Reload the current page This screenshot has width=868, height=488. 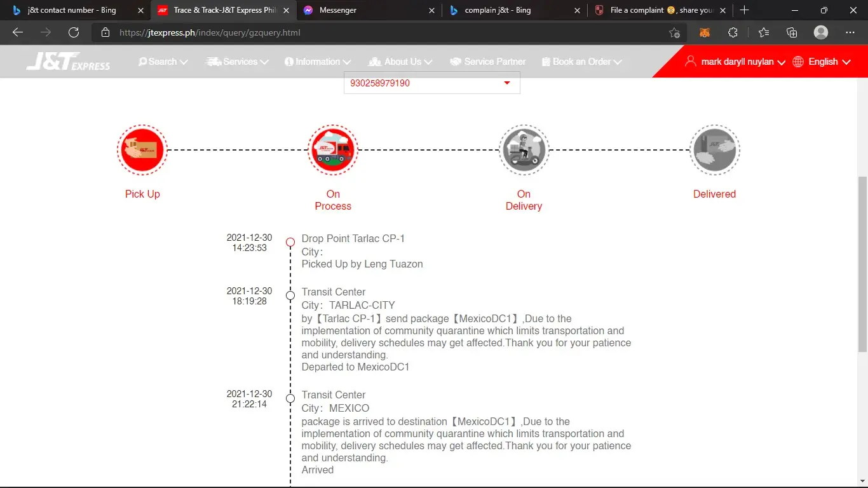[74, 32]
